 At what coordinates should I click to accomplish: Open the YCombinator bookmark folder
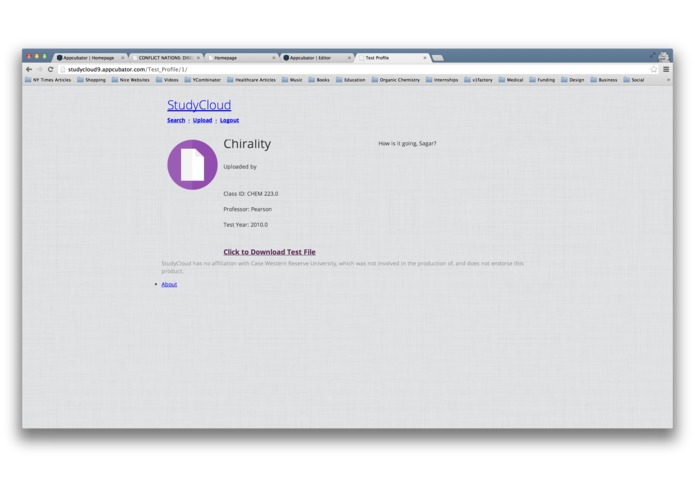[x=203, y=80]
